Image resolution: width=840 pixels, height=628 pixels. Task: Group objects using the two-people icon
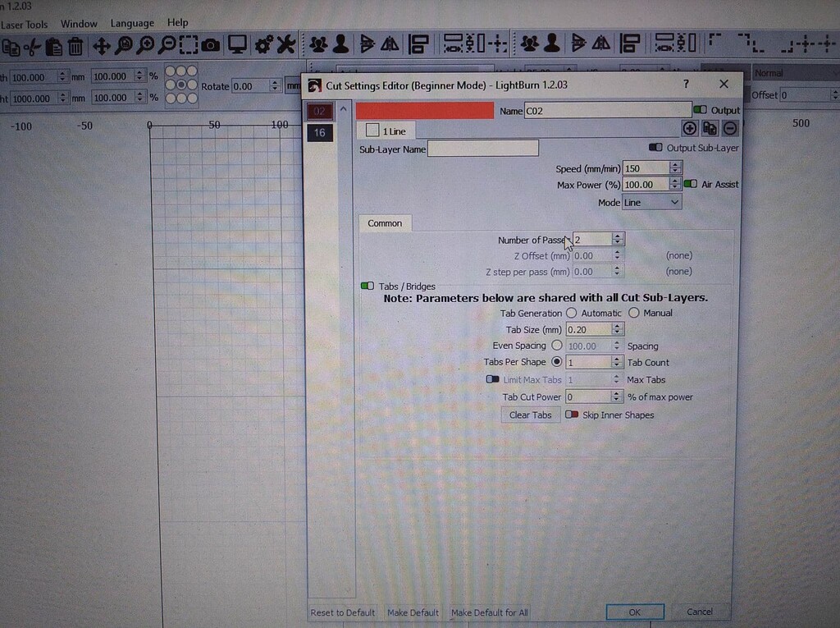pos(318,47)
